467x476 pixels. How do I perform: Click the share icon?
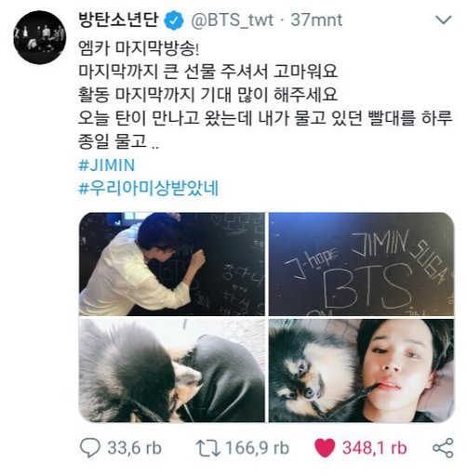click(443, 448)
